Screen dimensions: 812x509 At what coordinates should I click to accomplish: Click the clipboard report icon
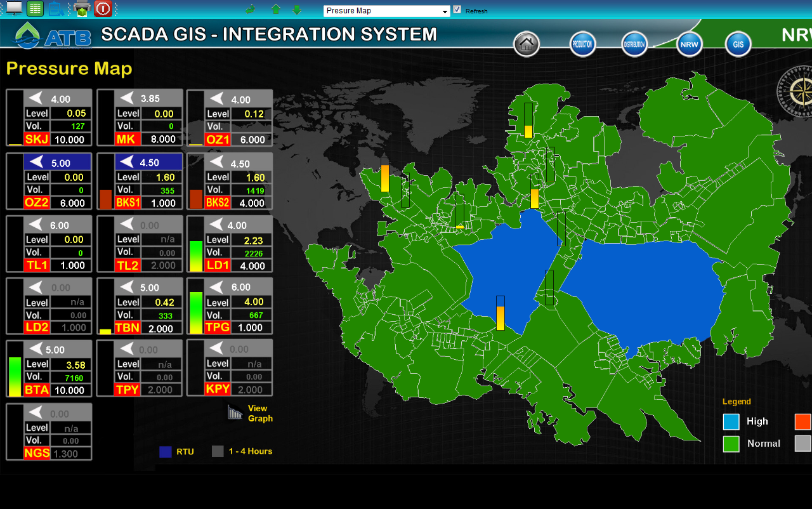[56, 9]
